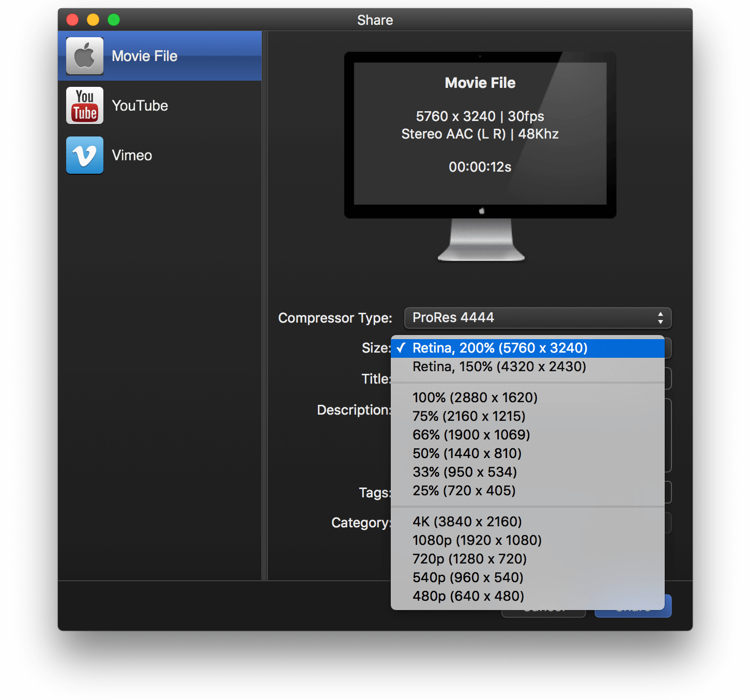Close the Share window with red button
The image size is (750, 700).
[72, 20]
